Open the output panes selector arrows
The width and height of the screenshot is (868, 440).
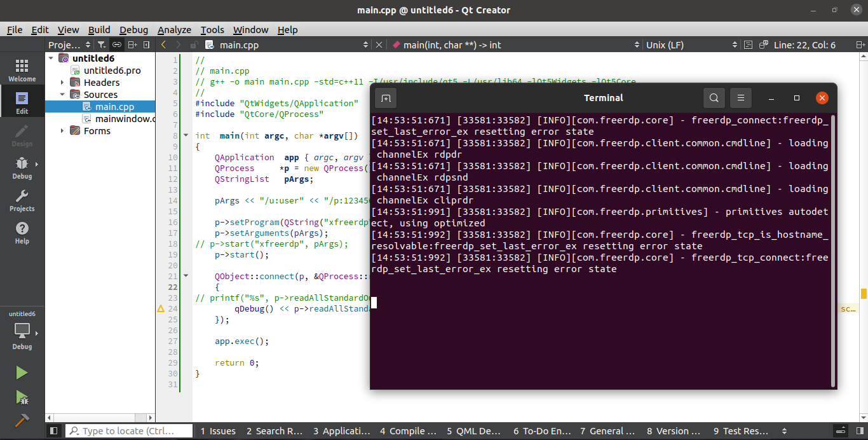pyautogui.click(x=784, y=431)
